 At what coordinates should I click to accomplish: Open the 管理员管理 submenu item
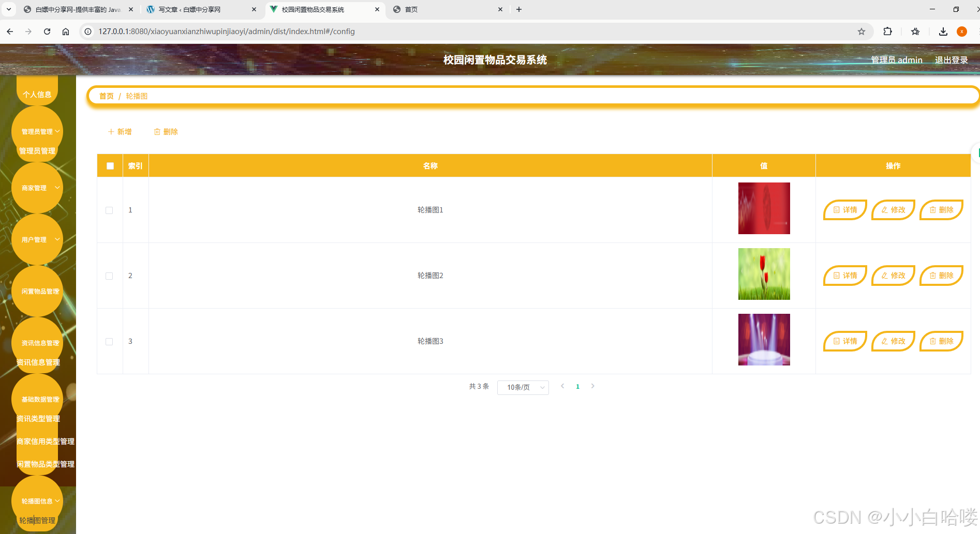tap(37, 151)
